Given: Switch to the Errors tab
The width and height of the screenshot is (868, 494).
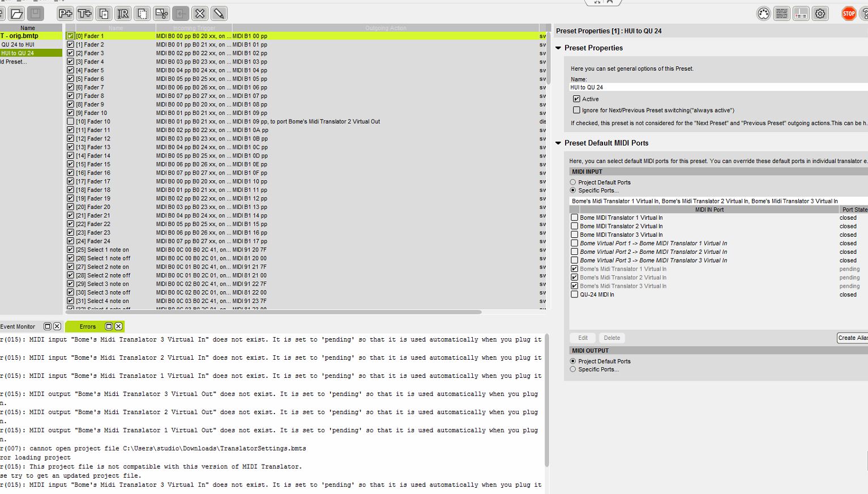Looking at the screenshot, I should tap(87, 326).
